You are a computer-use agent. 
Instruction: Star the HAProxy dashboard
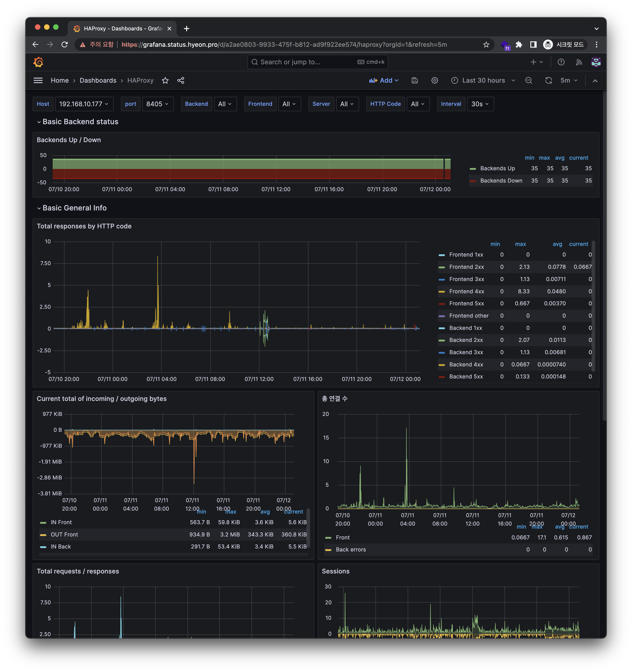165,80
